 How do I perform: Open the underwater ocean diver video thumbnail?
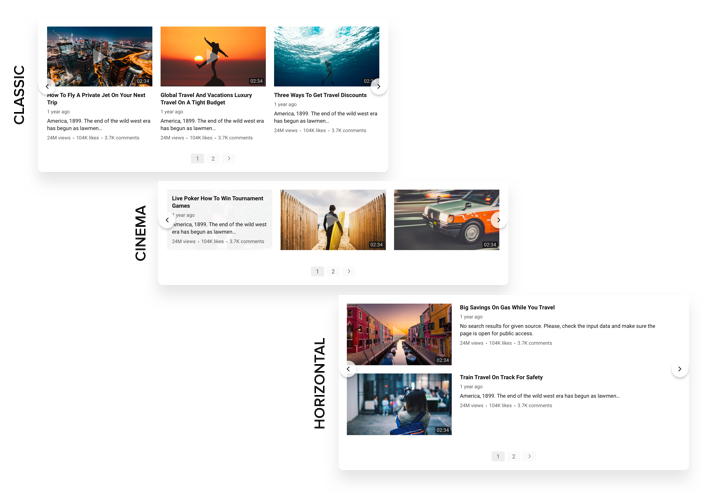point(326,56)
